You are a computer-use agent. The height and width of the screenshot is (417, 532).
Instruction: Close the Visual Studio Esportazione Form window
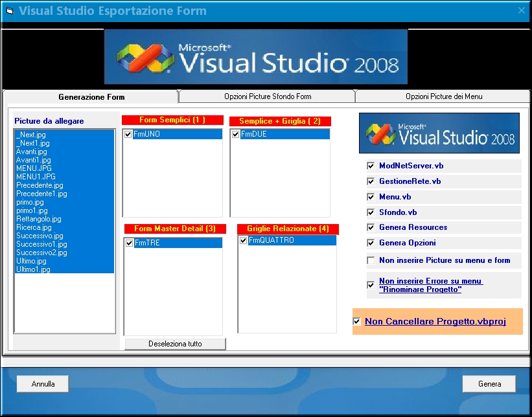coord(522,11)
